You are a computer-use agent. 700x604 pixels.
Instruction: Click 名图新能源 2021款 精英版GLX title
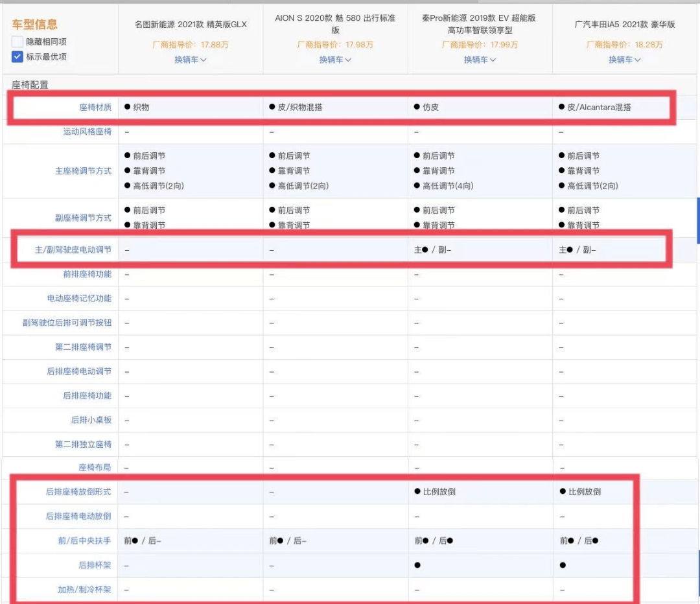[191, 25]
